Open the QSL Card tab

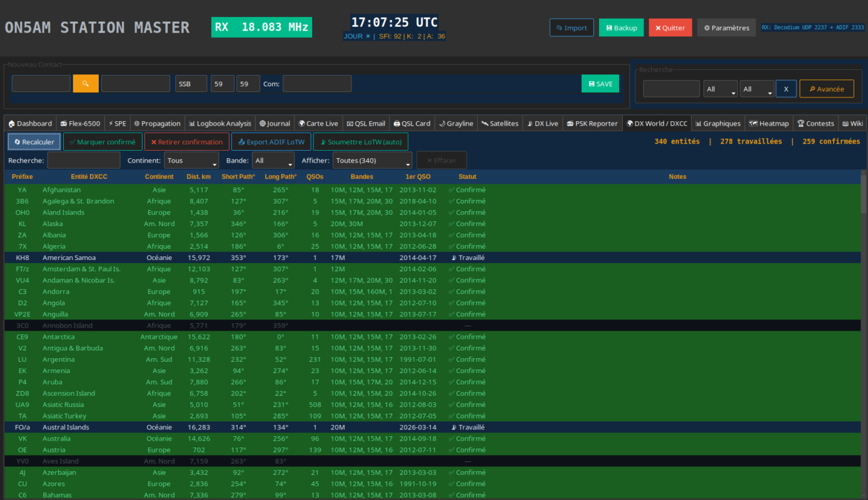(412, 124)
